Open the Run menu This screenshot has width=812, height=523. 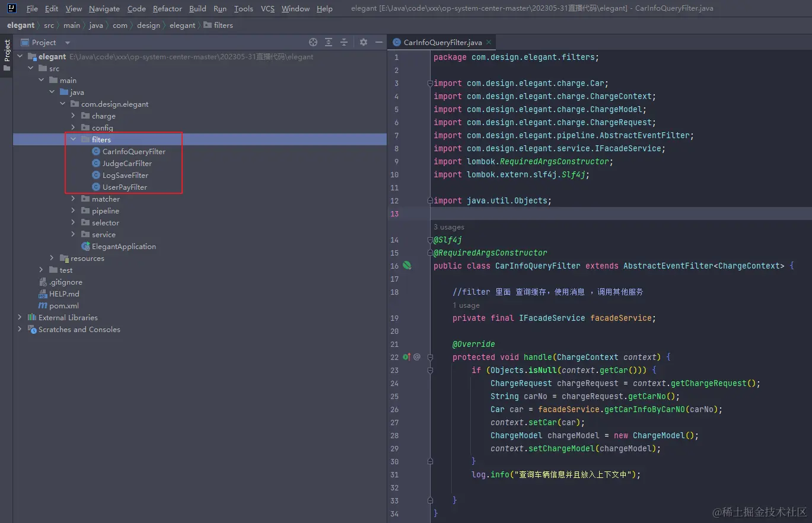pyautogui.click(x=220, y=8)
